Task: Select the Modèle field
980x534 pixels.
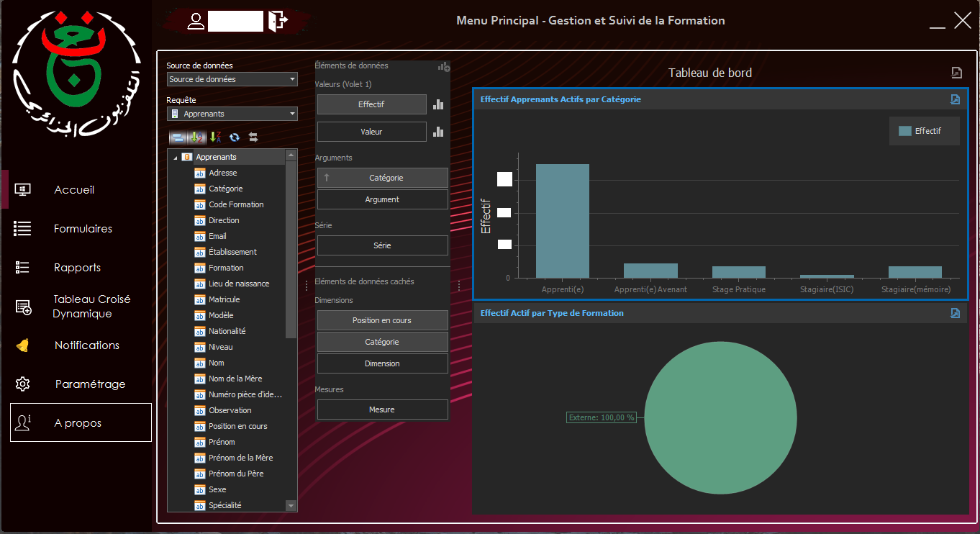Action: [221, 315]
